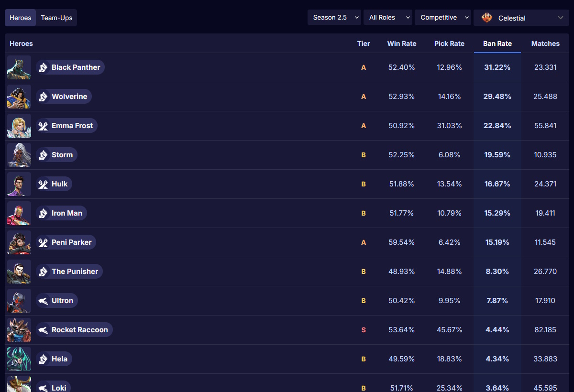Sort table by Win Rate

click(x=402, y=44)
